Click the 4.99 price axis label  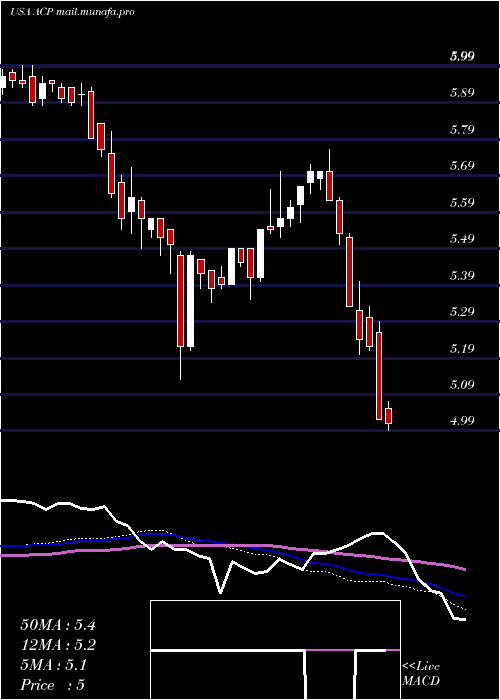(462, 421)
